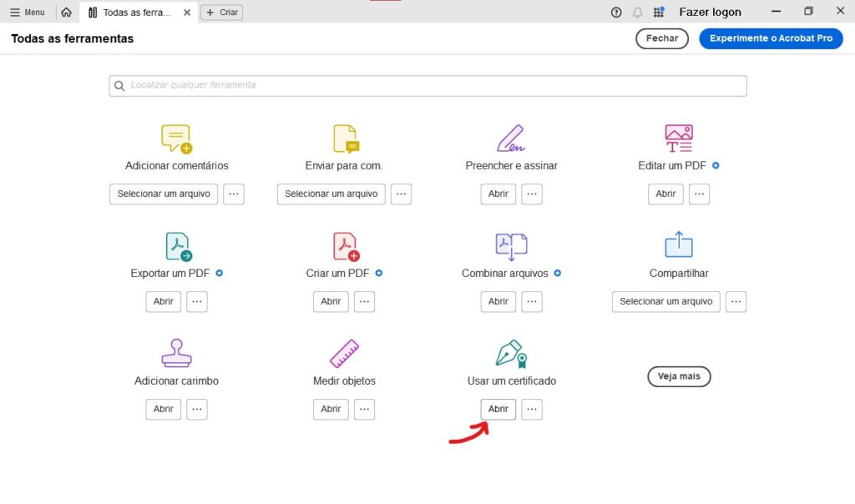Screen dimensions: 855x504
Task: Click the Adicionar comentários label
Action: click(177, 166)
